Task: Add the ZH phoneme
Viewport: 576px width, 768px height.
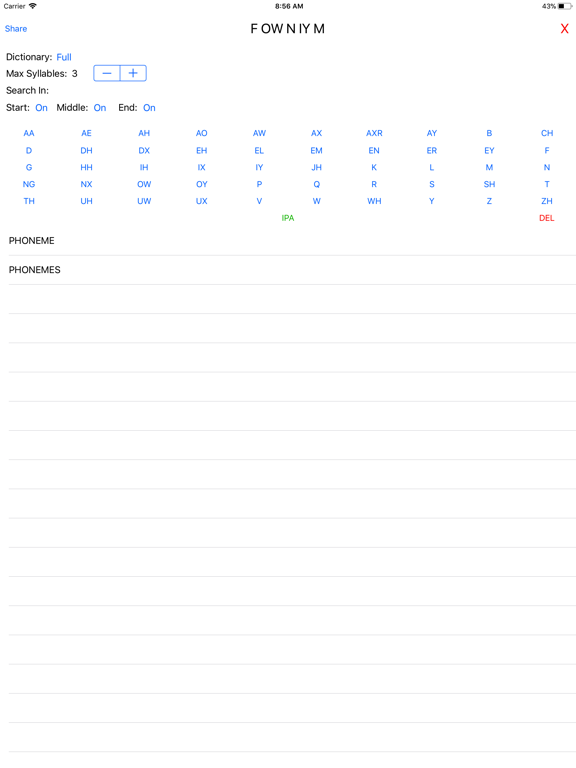Action: coord(547,201)
